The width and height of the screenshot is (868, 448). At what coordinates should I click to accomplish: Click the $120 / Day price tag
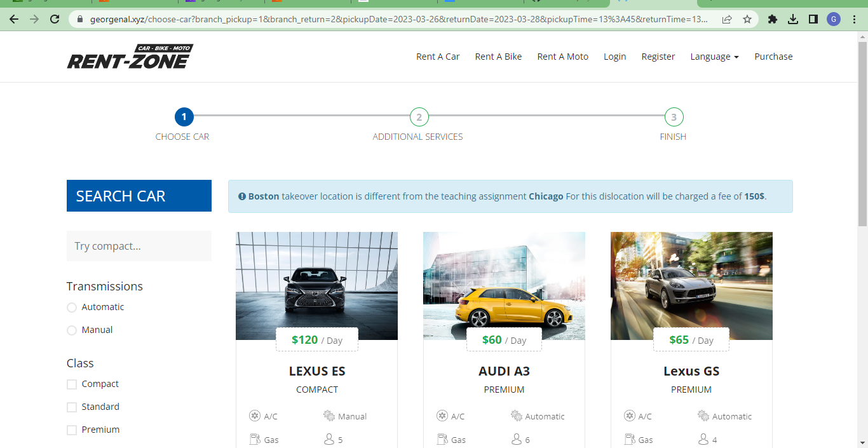coord(316,340)
